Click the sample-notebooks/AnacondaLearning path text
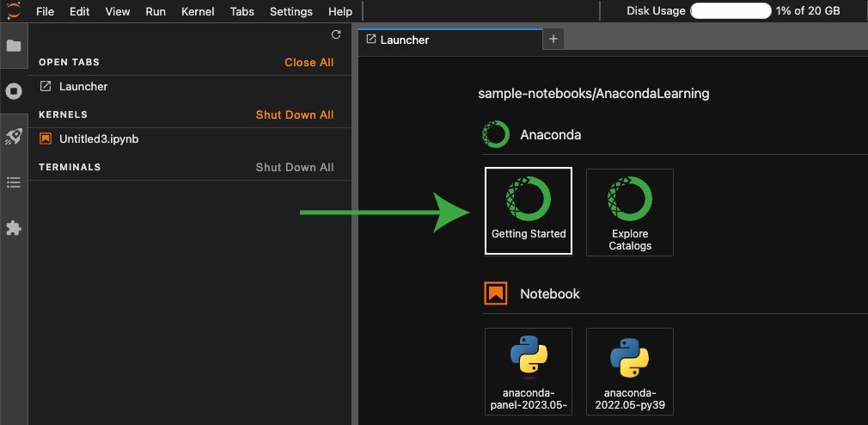The width and height of the screenshot is (868, 425). 594,94
